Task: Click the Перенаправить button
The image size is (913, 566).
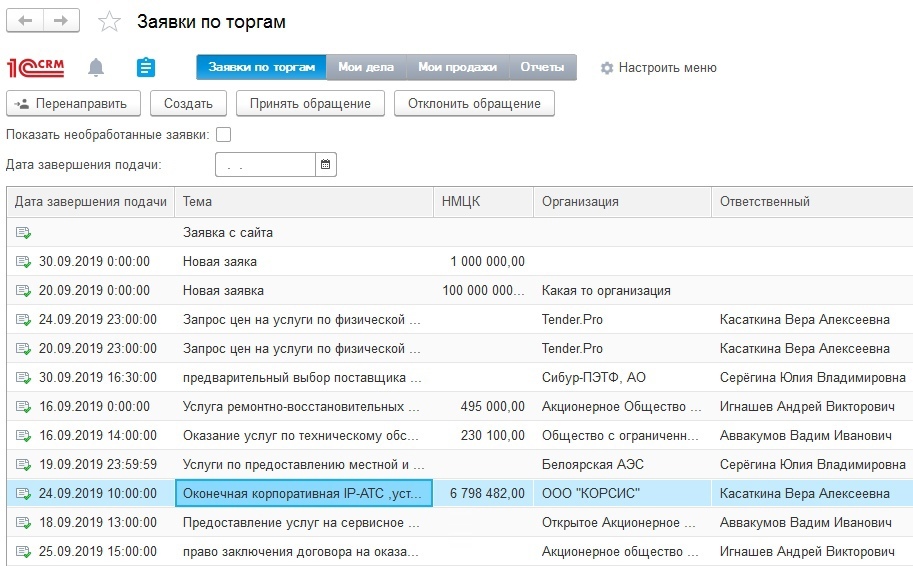Action: pyautogui.click(x=73, y=104)
